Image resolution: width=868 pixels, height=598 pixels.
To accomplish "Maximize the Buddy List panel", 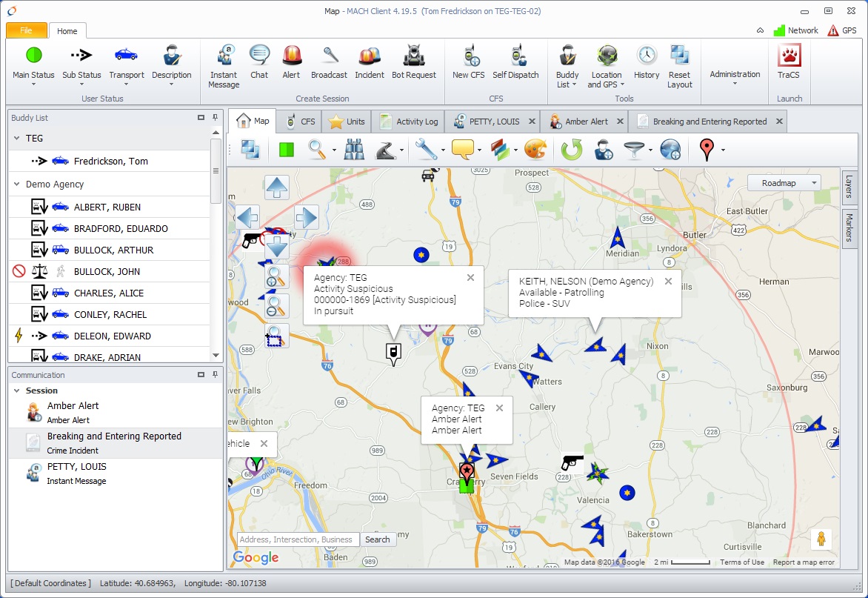I will tap(201, 117).
